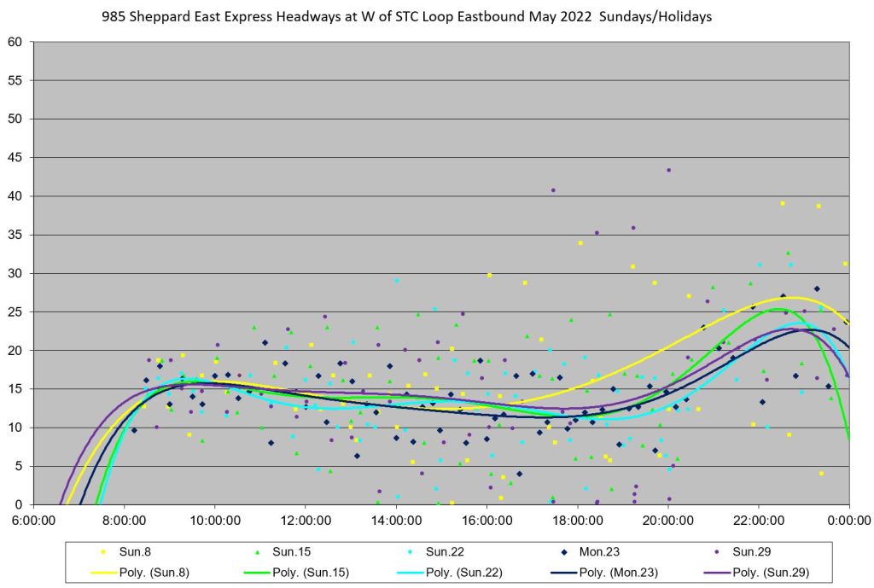Click the 6:00:00 label on the horizontal axis

tap(34, 519)
